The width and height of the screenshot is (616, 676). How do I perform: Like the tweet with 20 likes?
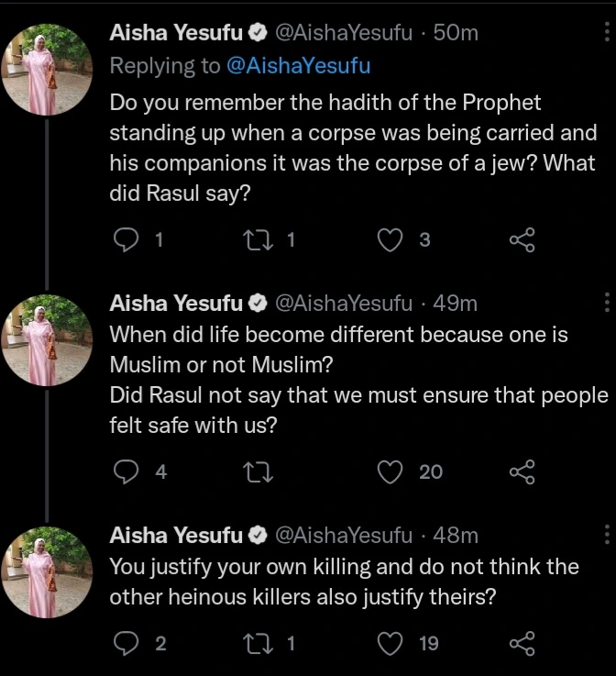pos(391,471)
